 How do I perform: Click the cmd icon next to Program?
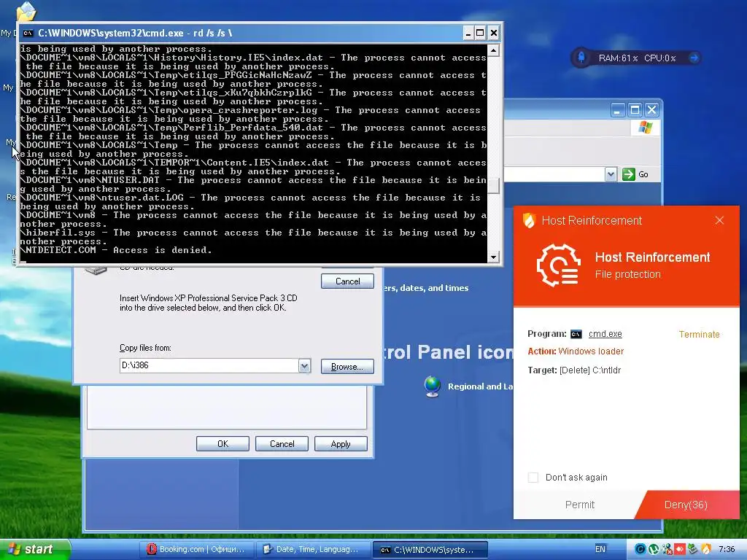click(576, 334)
